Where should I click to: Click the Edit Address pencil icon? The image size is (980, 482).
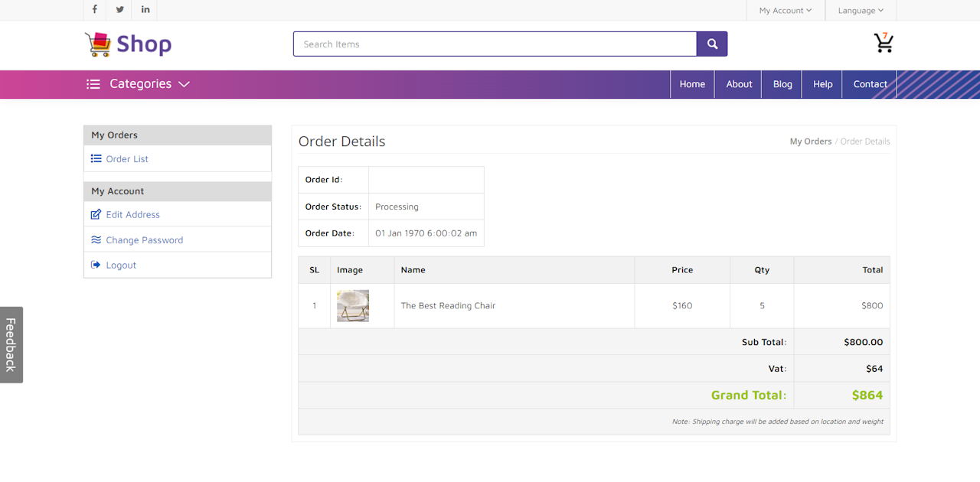coord(96,214)
